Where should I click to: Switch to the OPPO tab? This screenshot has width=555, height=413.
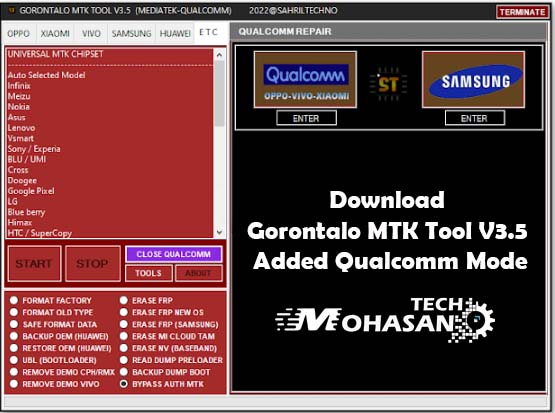click(18, 34)
